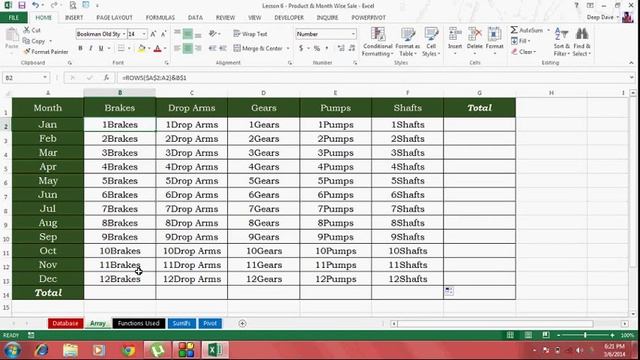Click the Undo arrow icon
640x360 pixels.
[36, 5]
